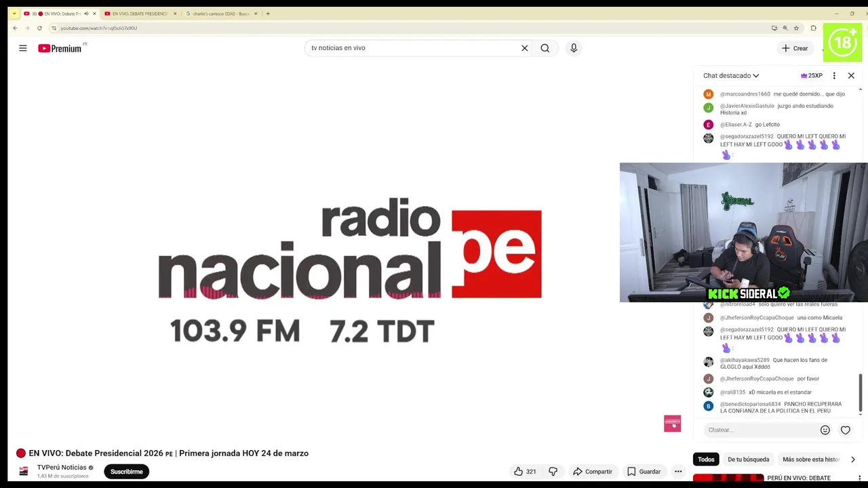Like the video with thumbs up
The image size is (868, 488).
pyautogui.click(x=525, y=472)
